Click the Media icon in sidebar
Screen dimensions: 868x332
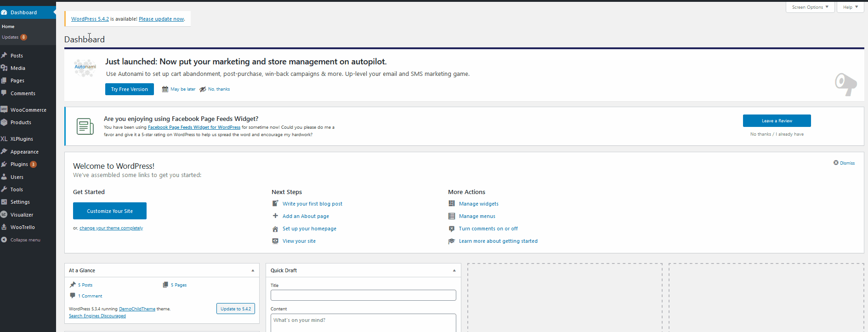[4, 68]
